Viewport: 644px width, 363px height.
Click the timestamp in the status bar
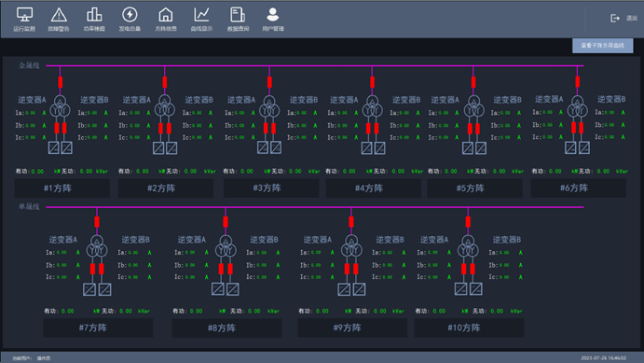click(603, 358)
